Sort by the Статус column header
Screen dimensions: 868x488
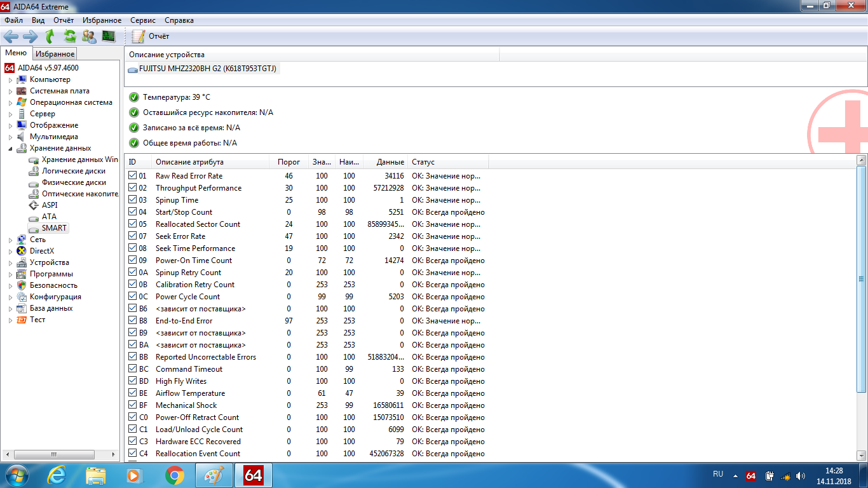pos(448,162)
